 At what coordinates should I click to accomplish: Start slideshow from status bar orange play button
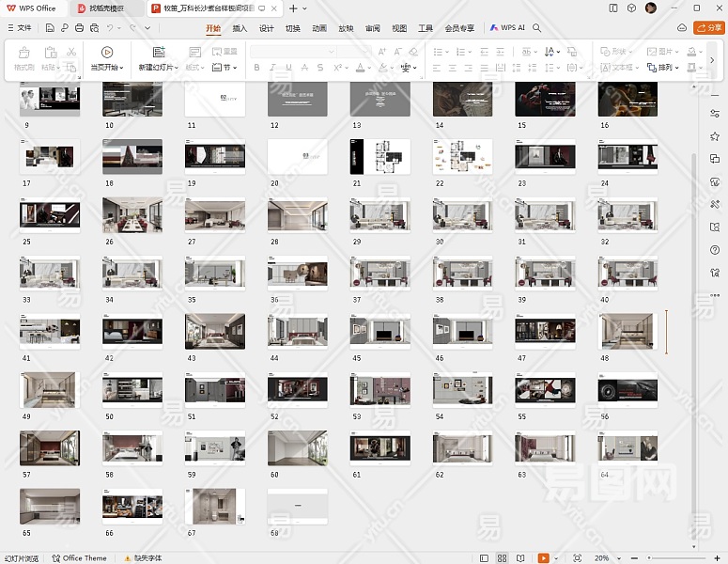click(544, 558)
